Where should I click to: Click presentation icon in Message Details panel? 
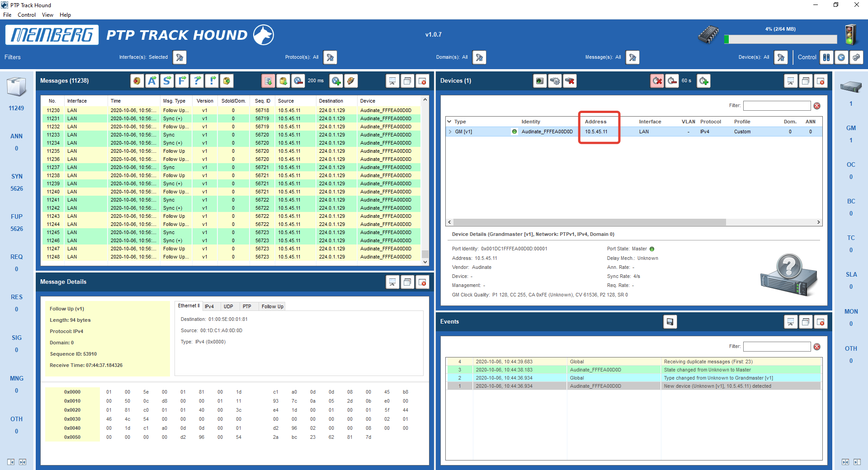(392, 282)
